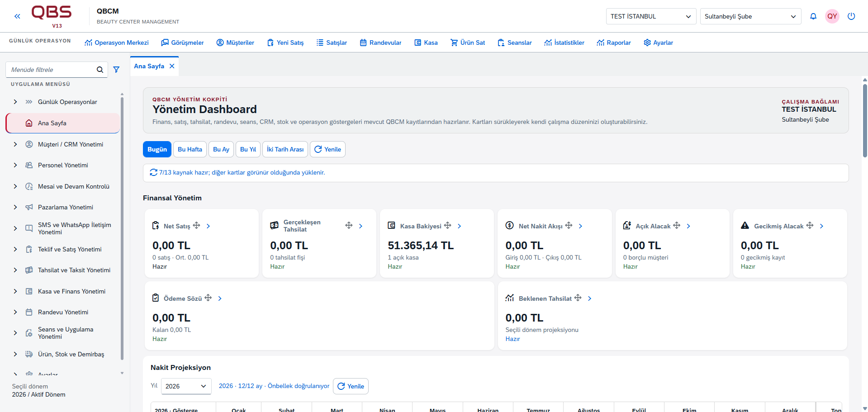Image resolution: width=868 pixels, height=412 pixels.
Task: Expand Mesai ve Devam Kontrolü menu
Action: tap(15, 186)
